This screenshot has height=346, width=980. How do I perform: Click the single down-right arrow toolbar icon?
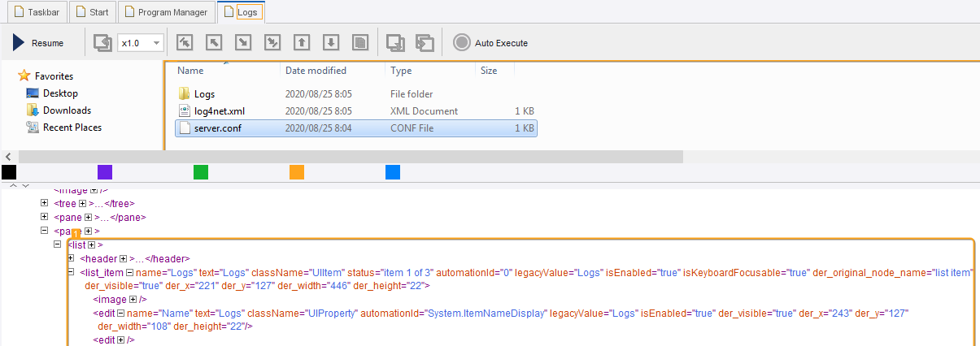click(x=243, y=43)
